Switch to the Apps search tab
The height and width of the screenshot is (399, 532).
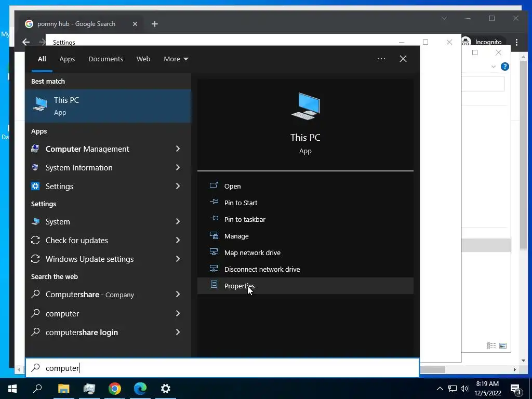[x=67, y=59]
